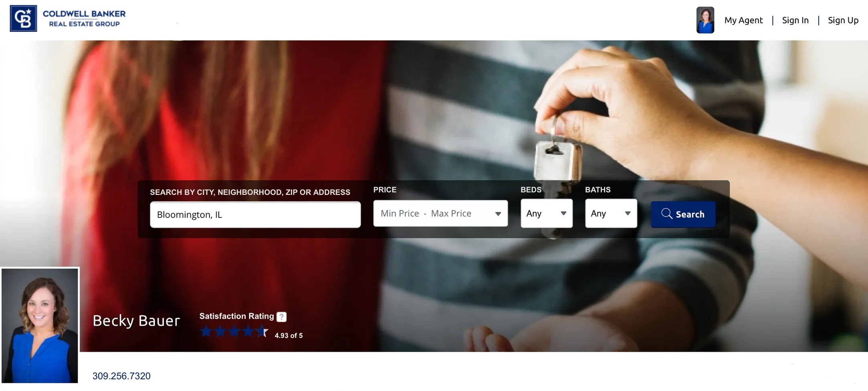Click the 4.93 of 5 rating text

tap(289, 336)
